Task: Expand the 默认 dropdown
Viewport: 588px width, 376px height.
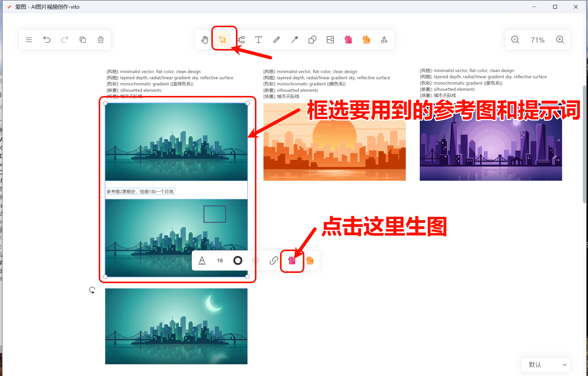Action: coord(546,365)
